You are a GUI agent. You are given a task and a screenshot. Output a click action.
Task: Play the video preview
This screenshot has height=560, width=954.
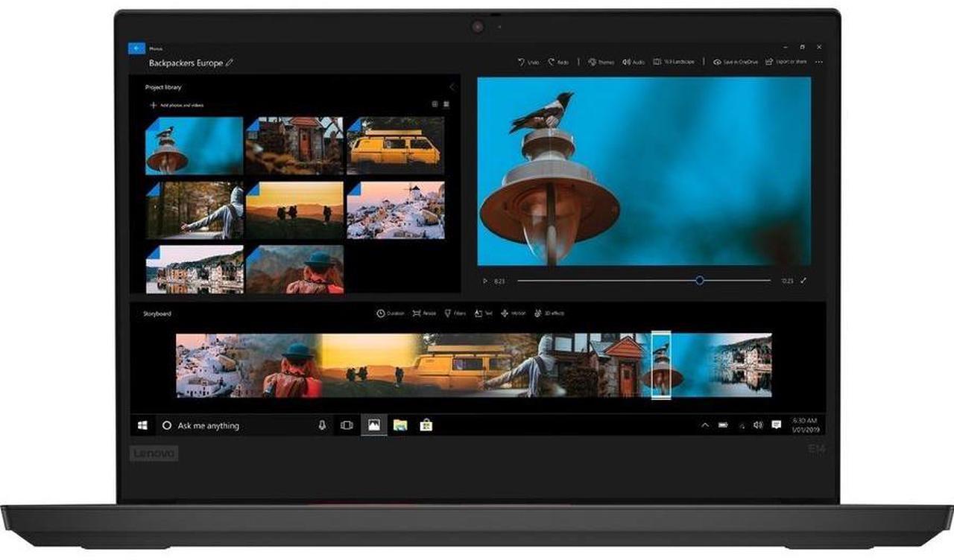click(485, 281)
